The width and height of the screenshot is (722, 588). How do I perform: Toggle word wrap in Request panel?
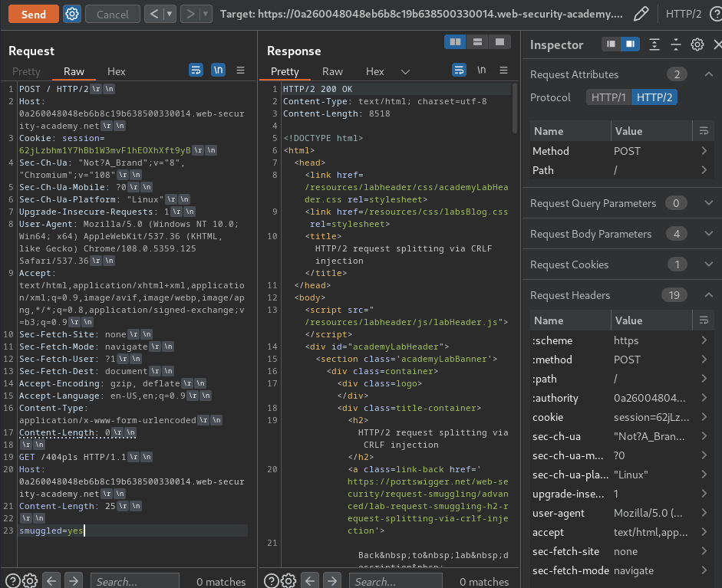(196, 70)
